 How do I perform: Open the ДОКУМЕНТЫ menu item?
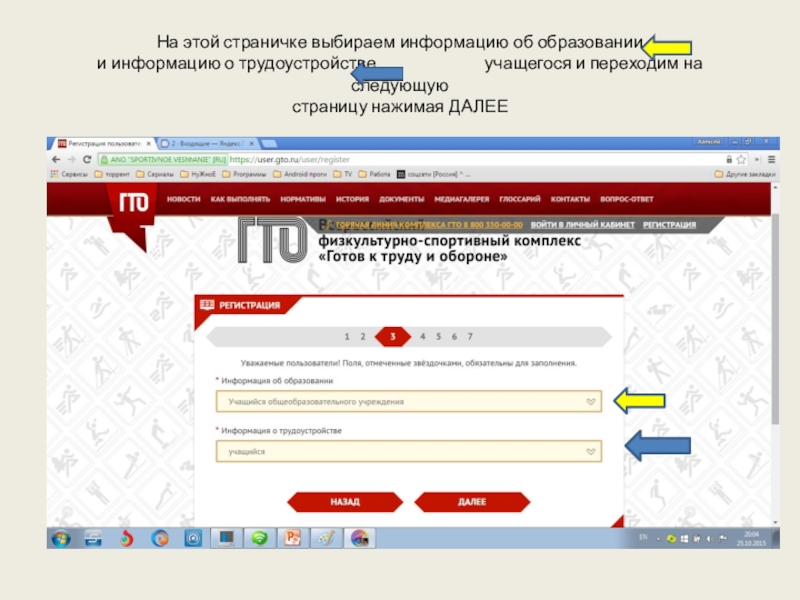click(402, 199)
